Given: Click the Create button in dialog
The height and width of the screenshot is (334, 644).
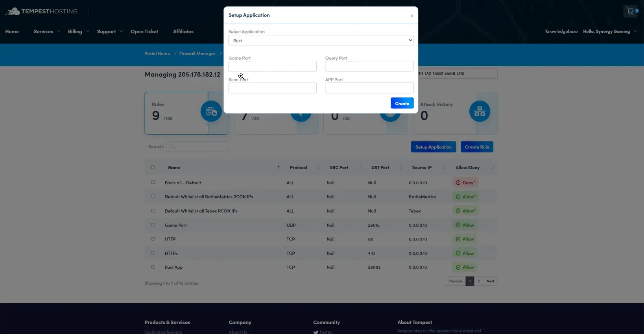Looking at the screenshot, I should click(x=402, y=103).
